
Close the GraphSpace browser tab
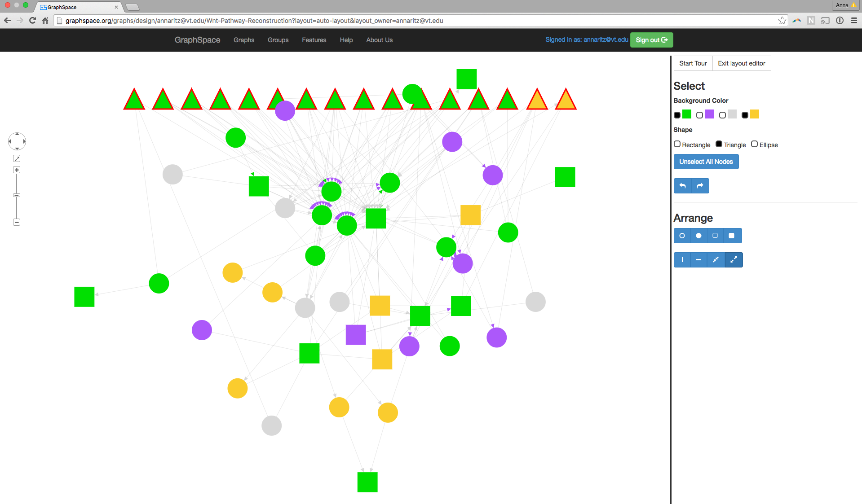click(116, 7)
